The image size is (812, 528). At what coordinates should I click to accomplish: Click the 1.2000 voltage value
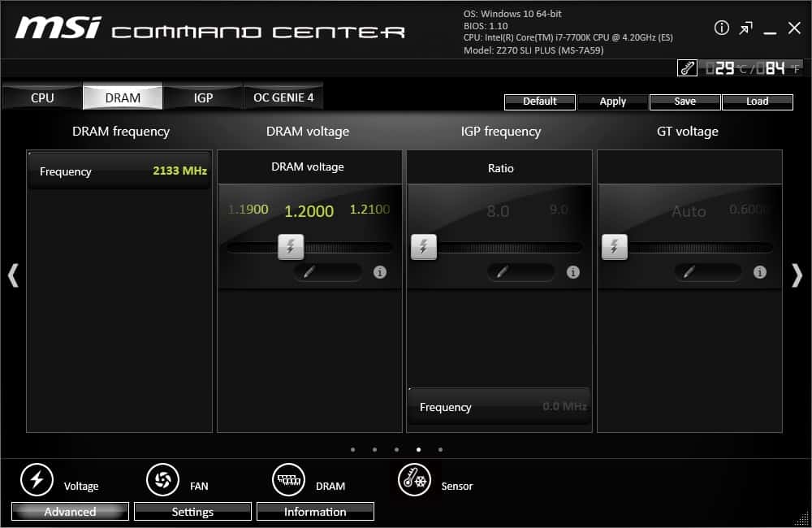click(309, 211)
